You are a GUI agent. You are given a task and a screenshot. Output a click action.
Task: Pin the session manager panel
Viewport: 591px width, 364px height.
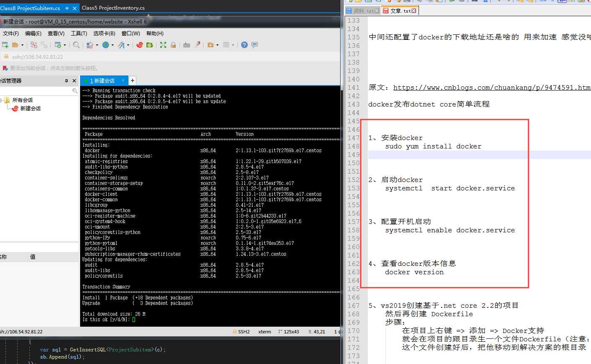coord(66,81)
